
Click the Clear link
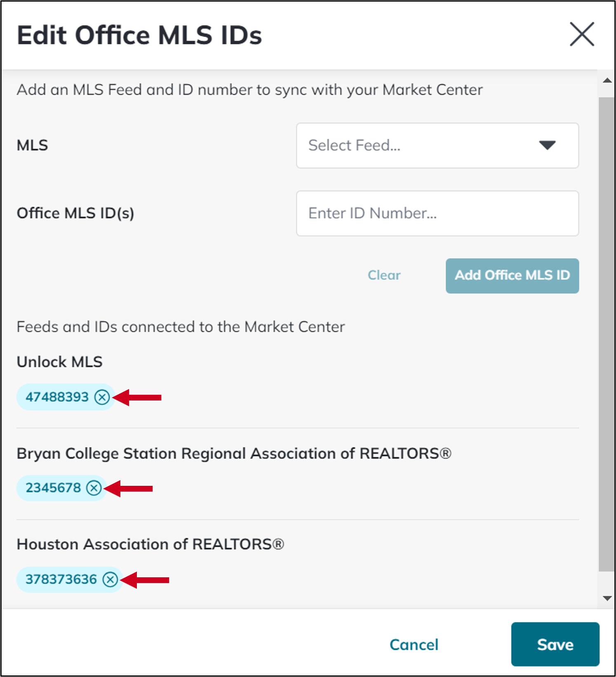[x=383, y=275]
